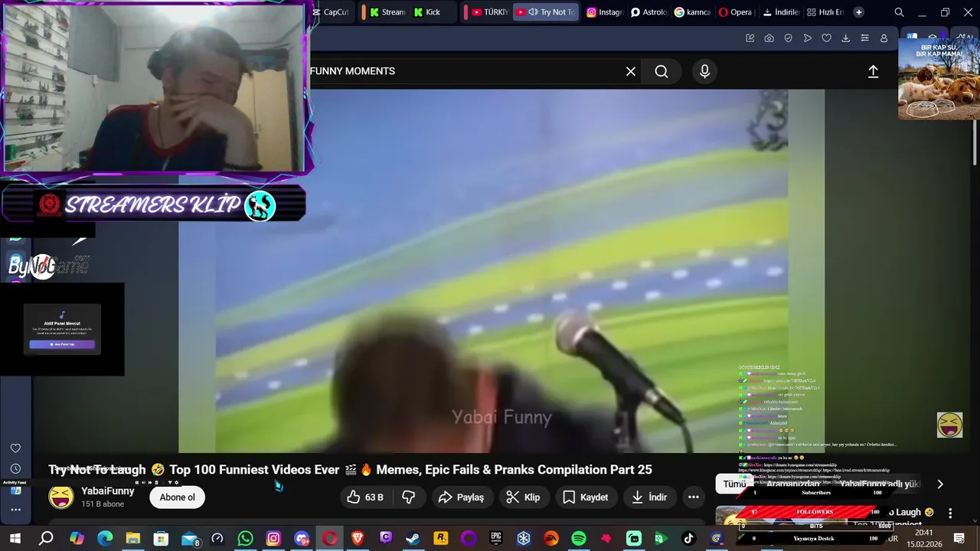
Task: Bookmark the page with the heart icon
Action: click(826, 38)
